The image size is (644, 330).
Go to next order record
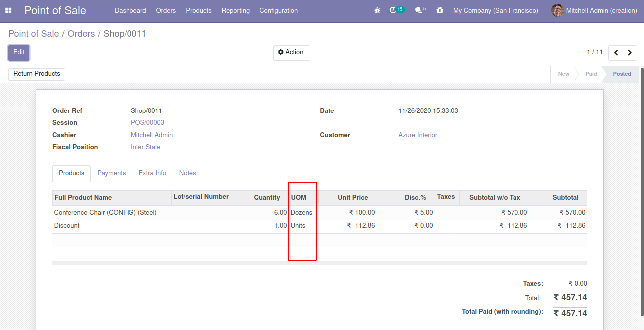click(630, 53)
